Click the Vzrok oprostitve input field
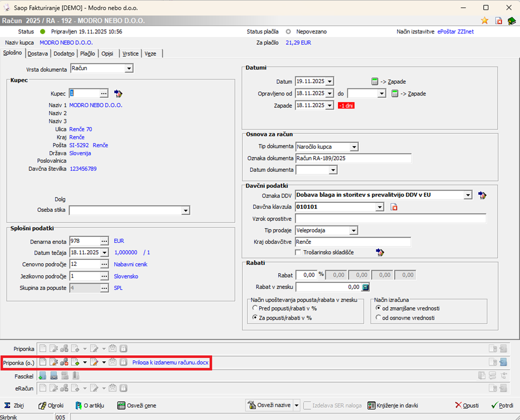520x420 pixels. pos(391,219)
